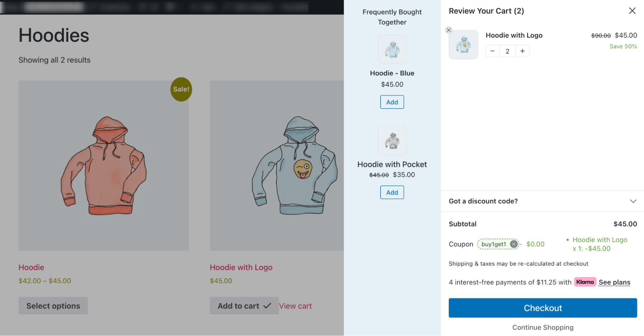Click the pink Klarna badge
The height and width of the screenshot is (336, 644).
[x=585, y=282]
